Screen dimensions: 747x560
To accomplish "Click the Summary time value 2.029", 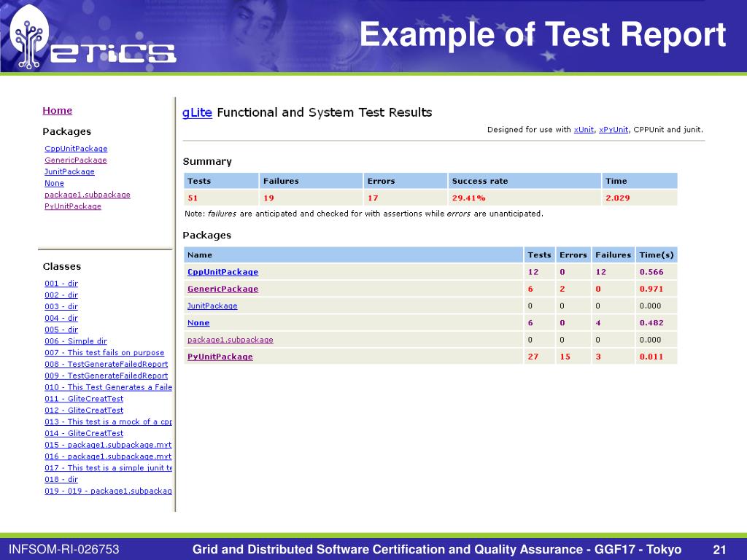I will 617,198.
